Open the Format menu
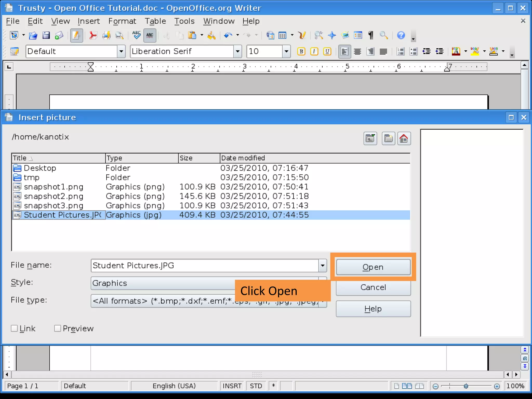 tap(122, 21)
